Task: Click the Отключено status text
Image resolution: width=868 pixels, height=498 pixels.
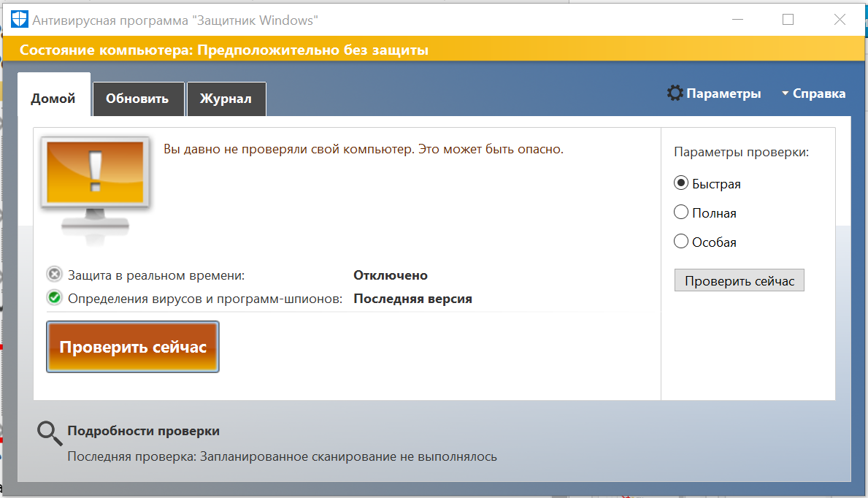Action: click(x=391, y=275)
